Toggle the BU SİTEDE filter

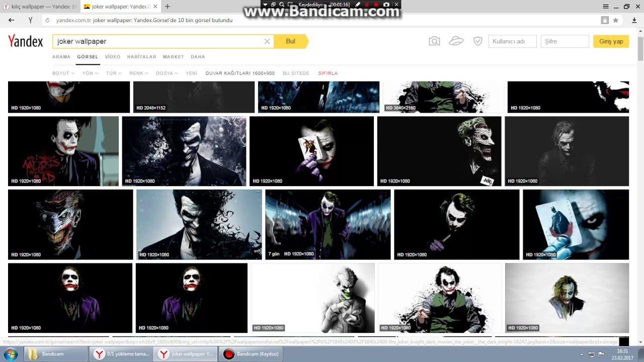tap(296, 73)
